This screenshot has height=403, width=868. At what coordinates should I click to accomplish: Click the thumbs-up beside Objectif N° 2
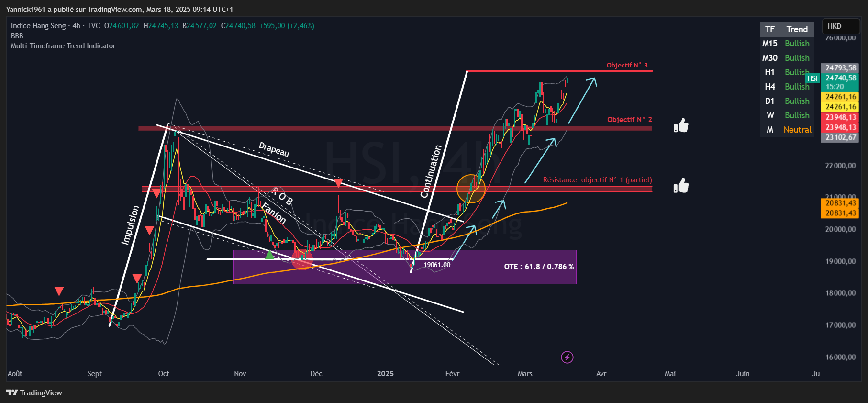[x=681, y=125]
